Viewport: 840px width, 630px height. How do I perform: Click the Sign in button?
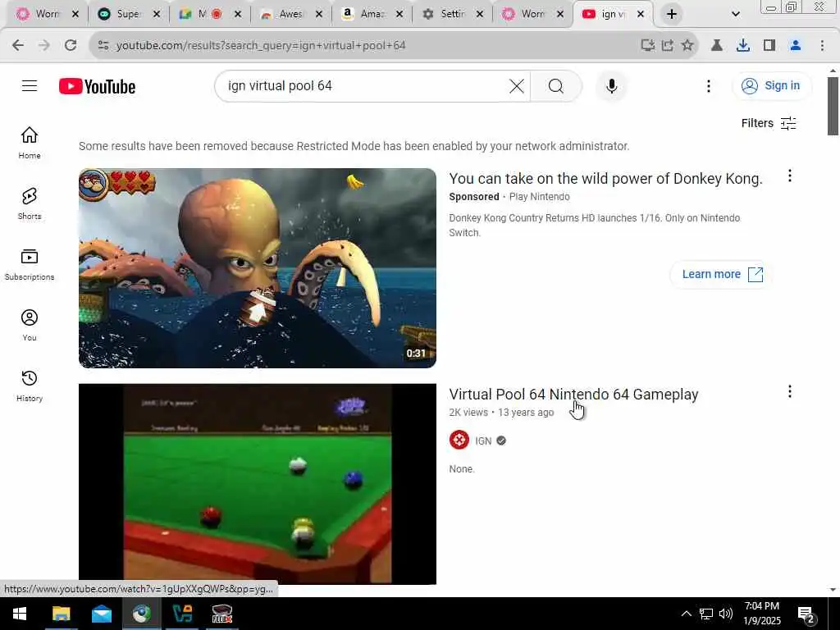click(x=771, y=85)
